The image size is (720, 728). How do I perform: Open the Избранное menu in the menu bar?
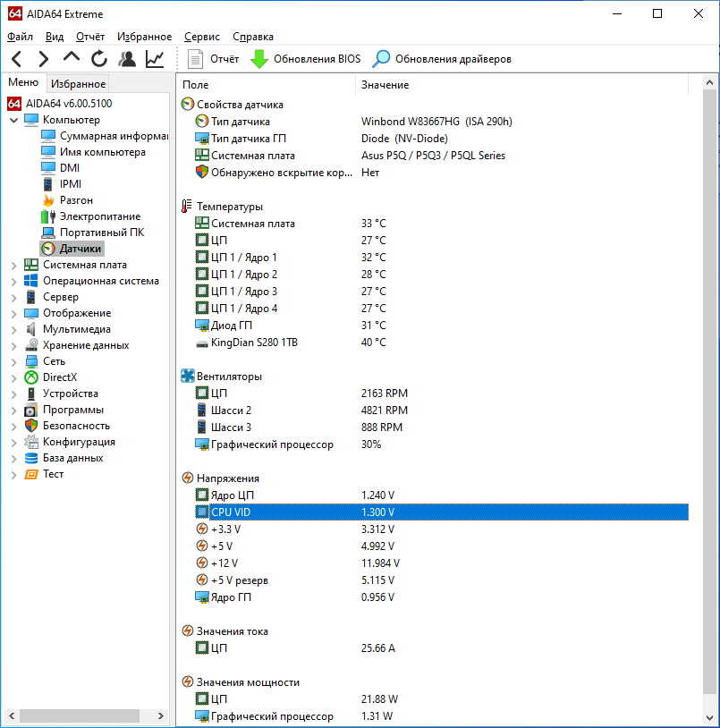(x=144, y=37)
